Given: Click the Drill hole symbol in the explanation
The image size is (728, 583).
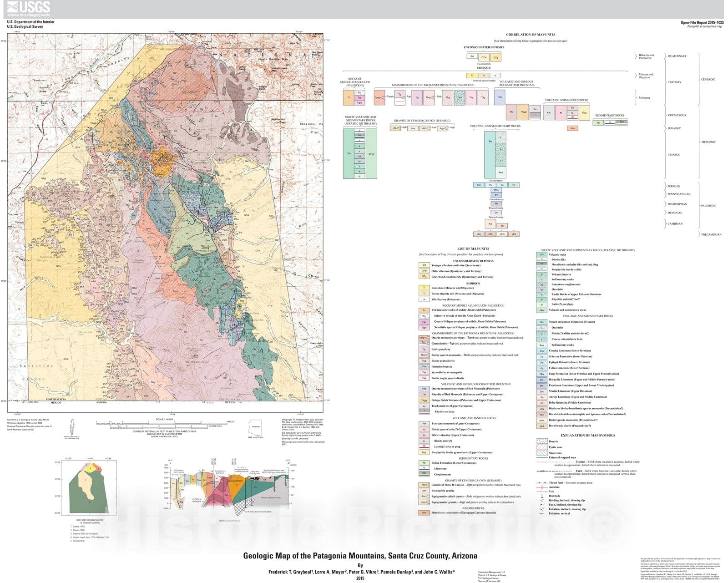Looking at the screenshot, I should (541, 496).
